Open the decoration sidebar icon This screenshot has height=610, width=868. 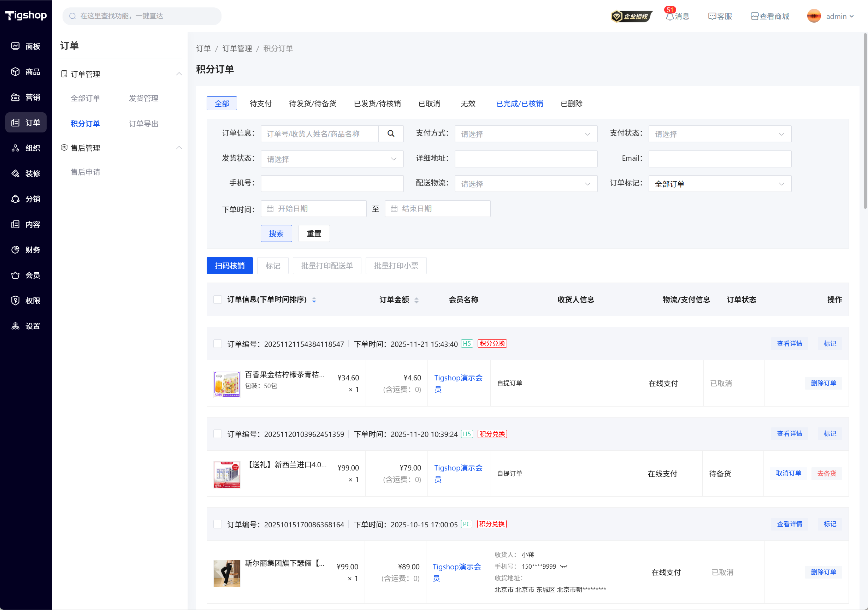(16, 173)
